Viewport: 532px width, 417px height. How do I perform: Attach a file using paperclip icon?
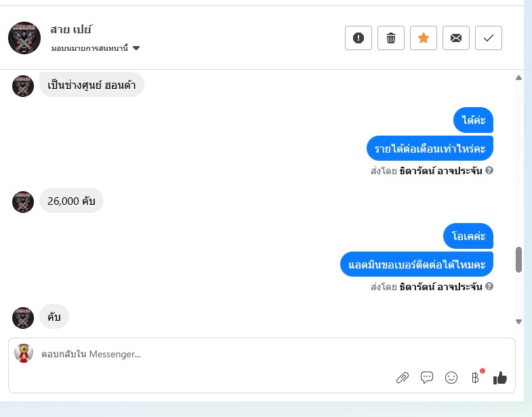click(403, 378)
